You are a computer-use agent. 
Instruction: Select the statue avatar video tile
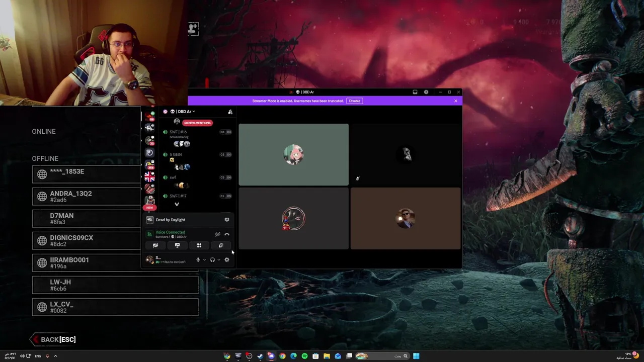(x=406, y=155)
